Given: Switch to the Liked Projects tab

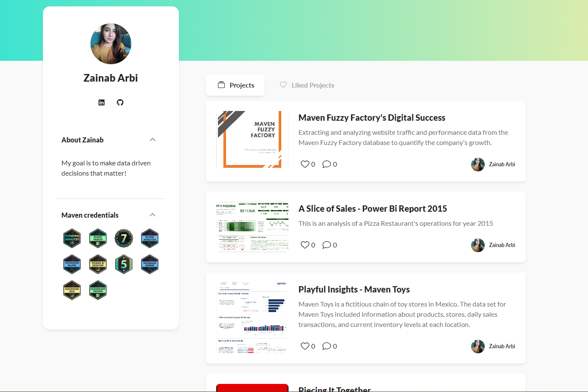Looking at the screenshot, I should [x=307, y=85].
